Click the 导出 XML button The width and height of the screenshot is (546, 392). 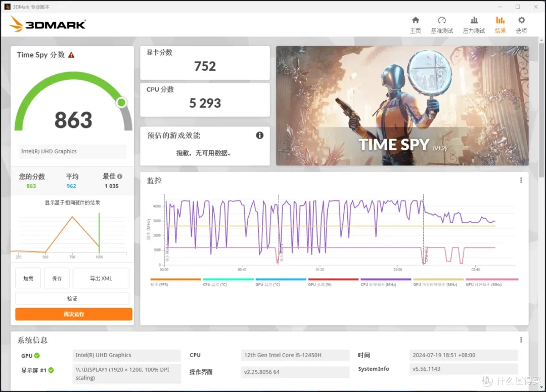pos(101,278)
